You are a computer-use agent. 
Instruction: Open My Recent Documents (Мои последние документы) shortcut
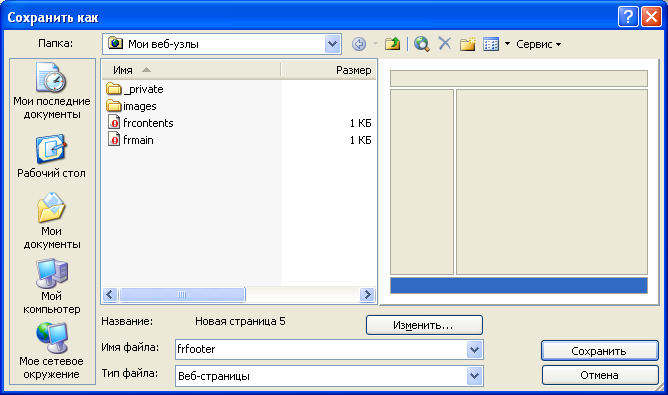[52, 91]
